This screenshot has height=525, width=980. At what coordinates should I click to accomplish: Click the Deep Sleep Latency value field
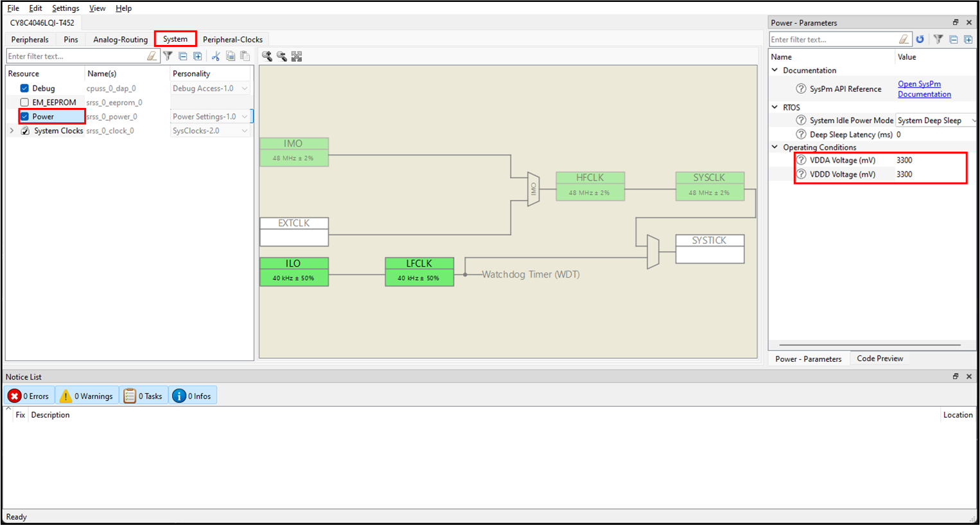click(x=936, y=134)
